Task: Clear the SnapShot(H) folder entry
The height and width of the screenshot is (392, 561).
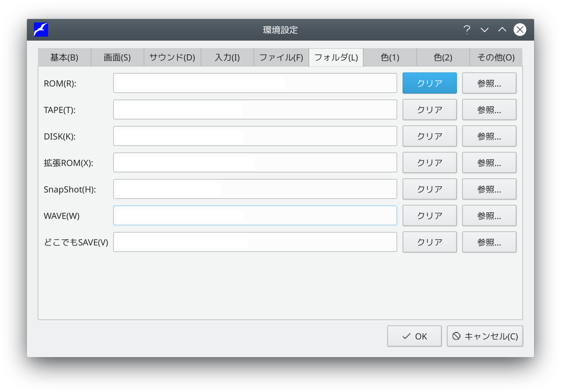Action: click(429, 189)
